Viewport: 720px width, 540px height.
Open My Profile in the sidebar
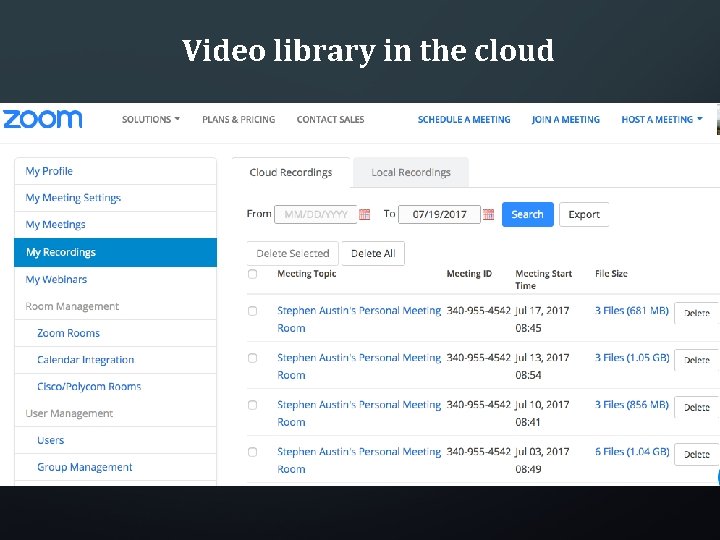click(115, 171)
